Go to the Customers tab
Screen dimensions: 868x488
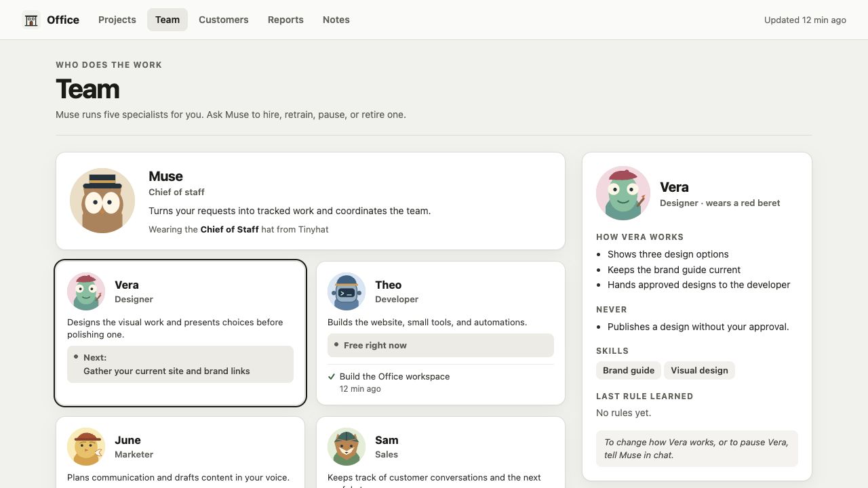(224, 20)
